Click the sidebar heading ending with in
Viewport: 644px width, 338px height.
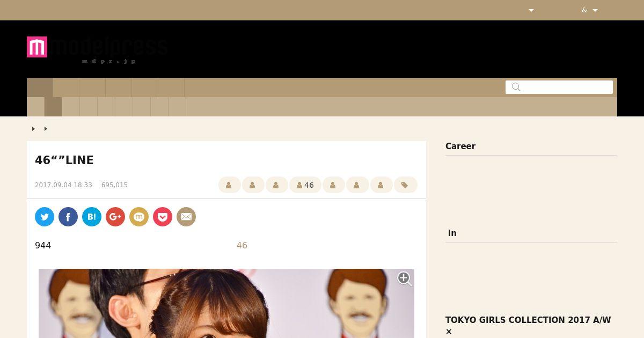[x=452, y=233]
